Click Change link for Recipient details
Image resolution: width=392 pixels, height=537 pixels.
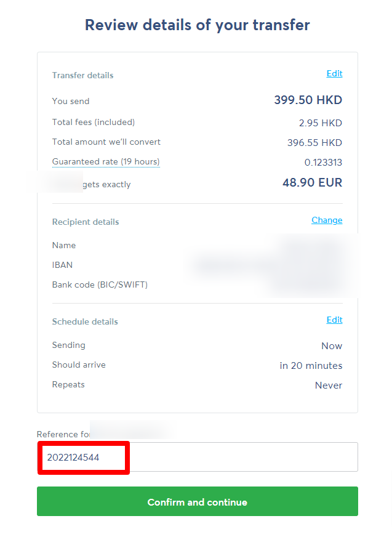pyautogui.click(x=327, y=220)
